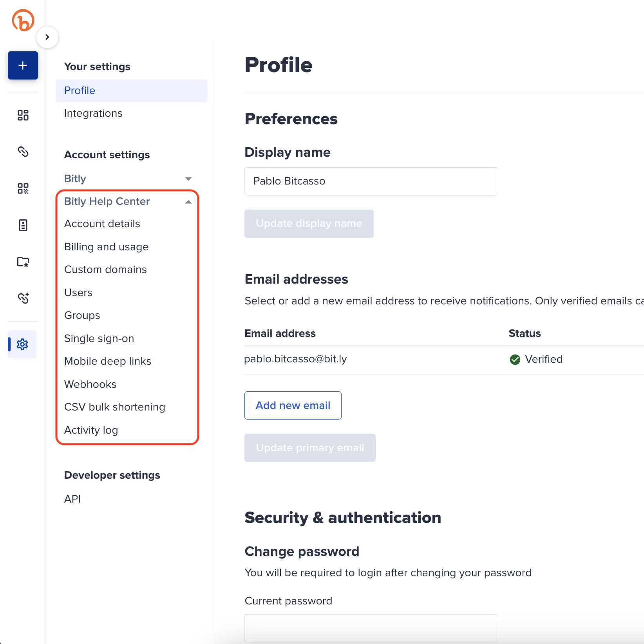Click the Verified status checkmark
644x644 pixels.
(515, 359)
